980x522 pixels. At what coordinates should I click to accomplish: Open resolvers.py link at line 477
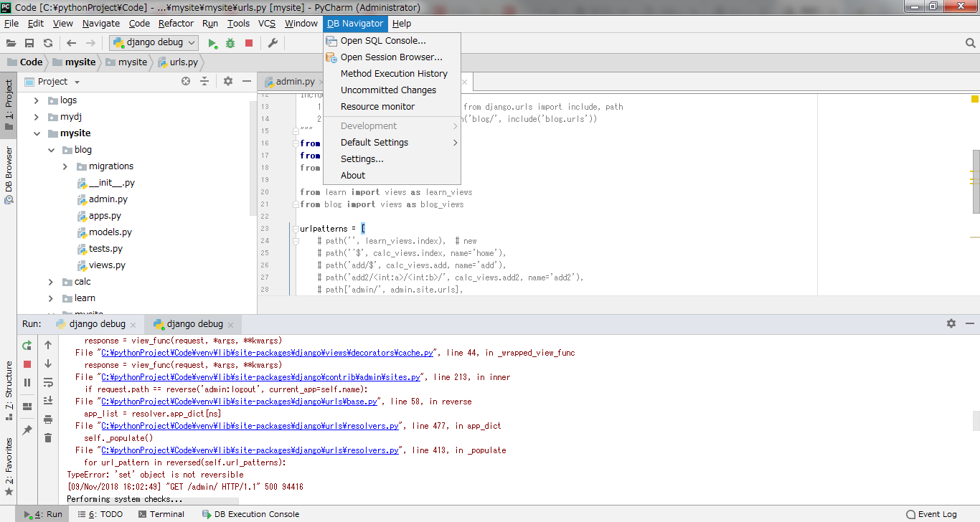250,426
